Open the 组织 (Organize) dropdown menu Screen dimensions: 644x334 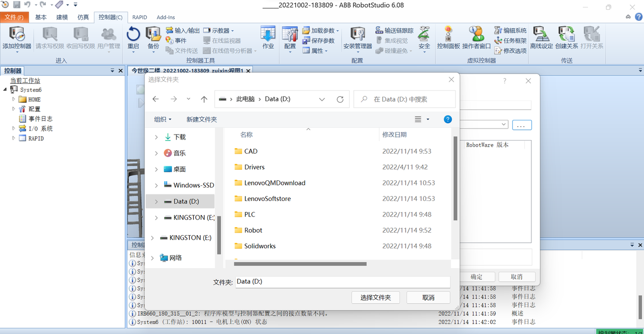[x=163, y=119]
